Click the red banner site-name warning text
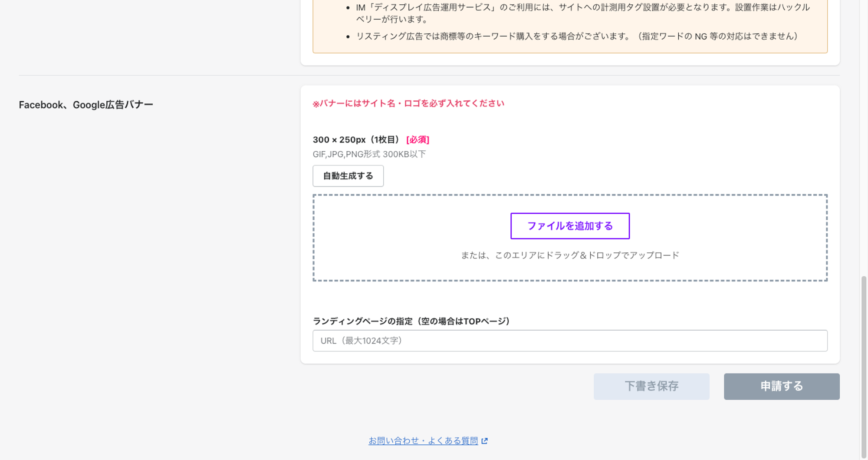868x460 pixels. click(x=408, y=103)
